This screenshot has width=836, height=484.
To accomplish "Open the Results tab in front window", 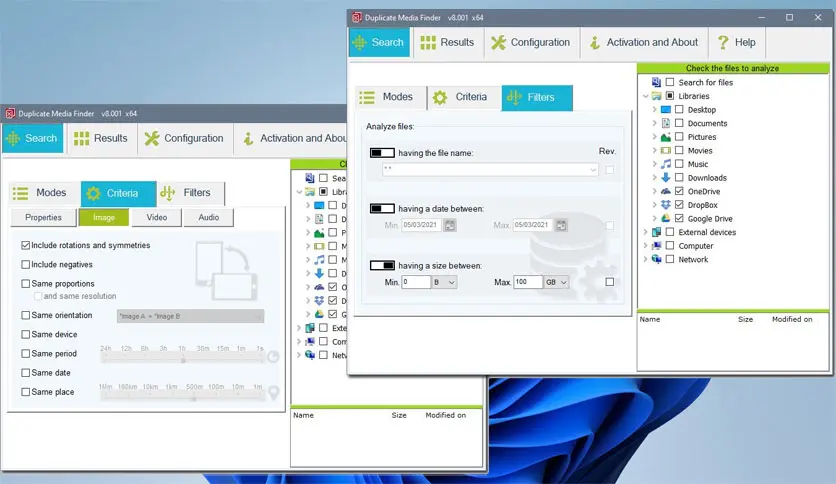I will (447, 43).
